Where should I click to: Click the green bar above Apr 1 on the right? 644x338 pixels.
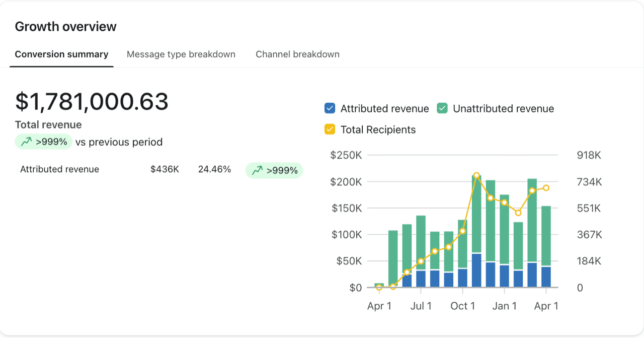(546, 236)
